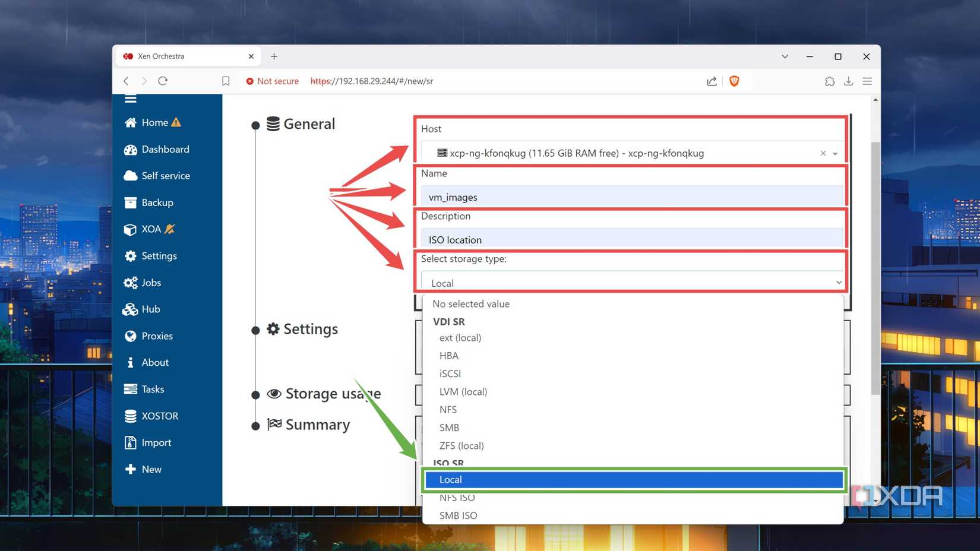Image resolution: width=980 pixels, height=551 pixels.
Task: Navigate to the Hub section
Action: point(151,309)
